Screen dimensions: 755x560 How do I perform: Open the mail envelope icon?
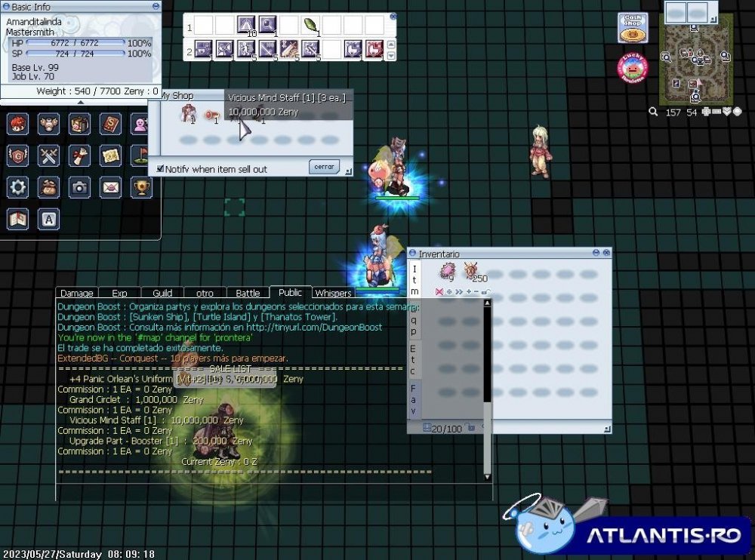click(110, 186)
